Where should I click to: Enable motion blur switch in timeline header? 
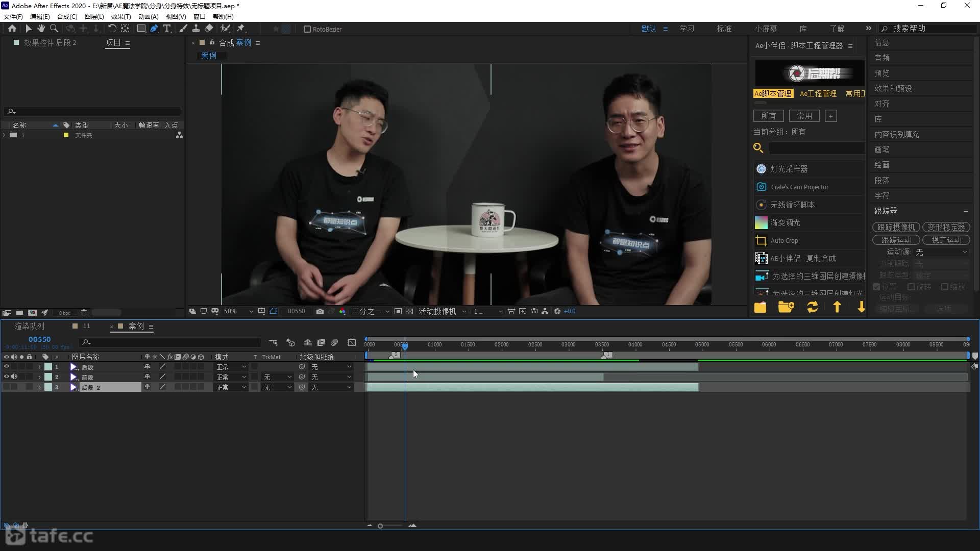coord(334,342)
